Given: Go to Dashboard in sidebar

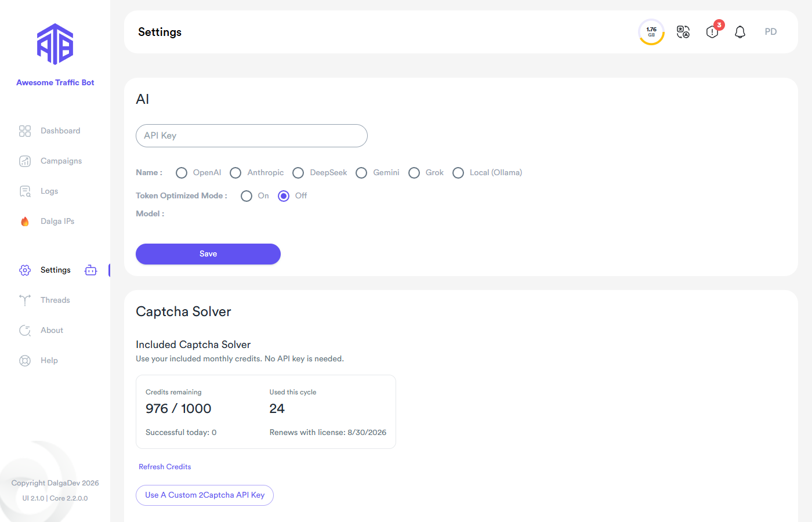Looking at the screenshot, I should pyautogui.click(x=60, y=131).
